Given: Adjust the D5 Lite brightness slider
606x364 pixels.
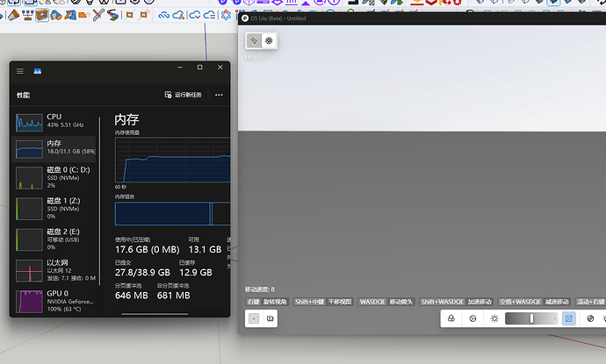Looking at the screenshot, I should (x=530, y=318).
